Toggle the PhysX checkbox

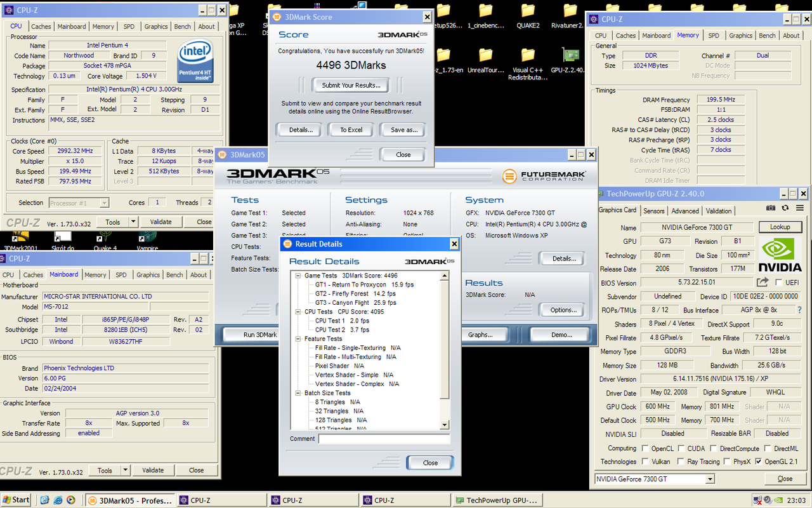pos(726,462)
